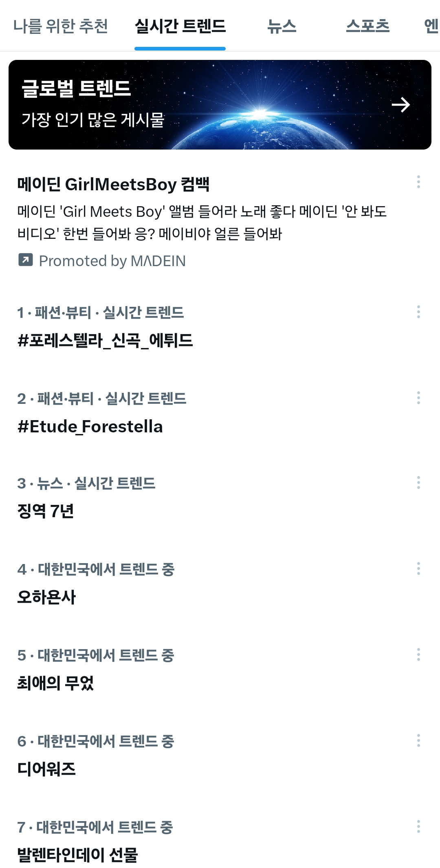Open more options for 징역 7년 trend
Viewport: 440px width, 868px height.
pos(418,482)
